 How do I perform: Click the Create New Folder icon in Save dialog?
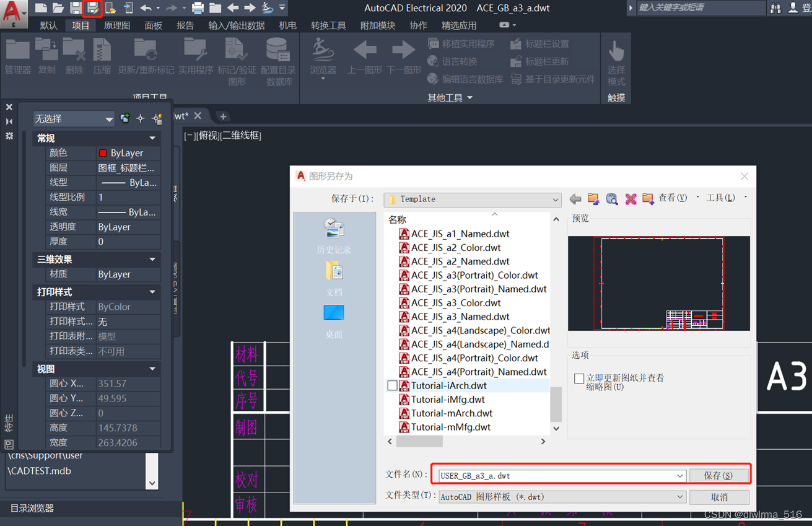click(648, 199)
